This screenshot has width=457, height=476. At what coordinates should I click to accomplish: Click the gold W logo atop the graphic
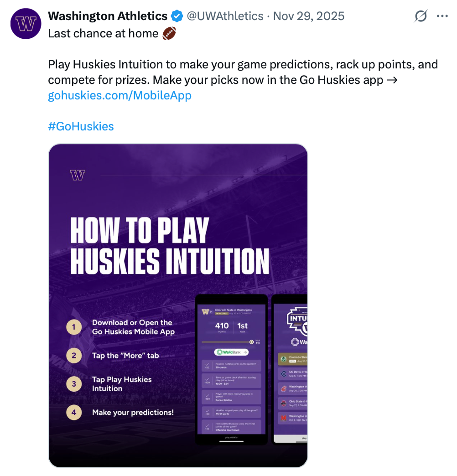point(78,175)
